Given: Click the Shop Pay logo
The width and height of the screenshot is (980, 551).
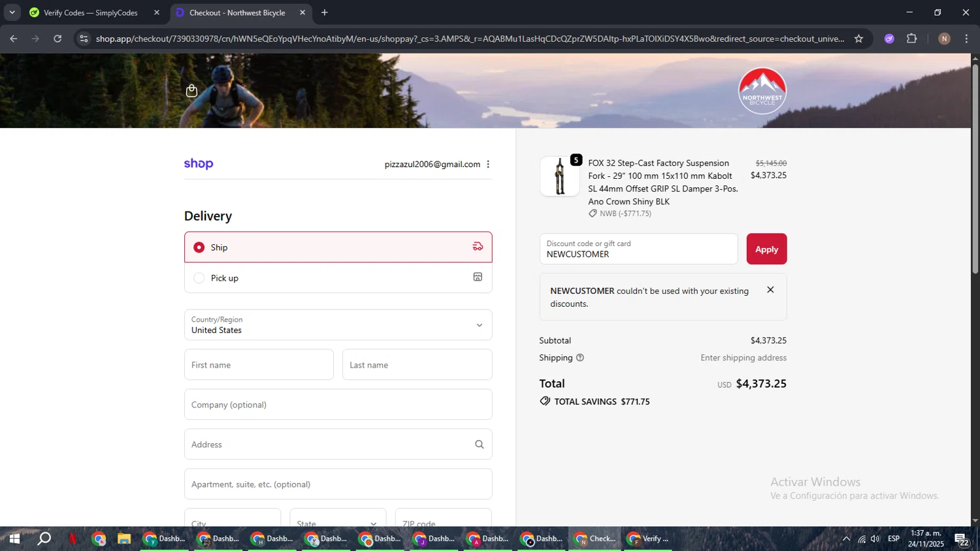Looking at the screenshot, I should coord(199,164).
